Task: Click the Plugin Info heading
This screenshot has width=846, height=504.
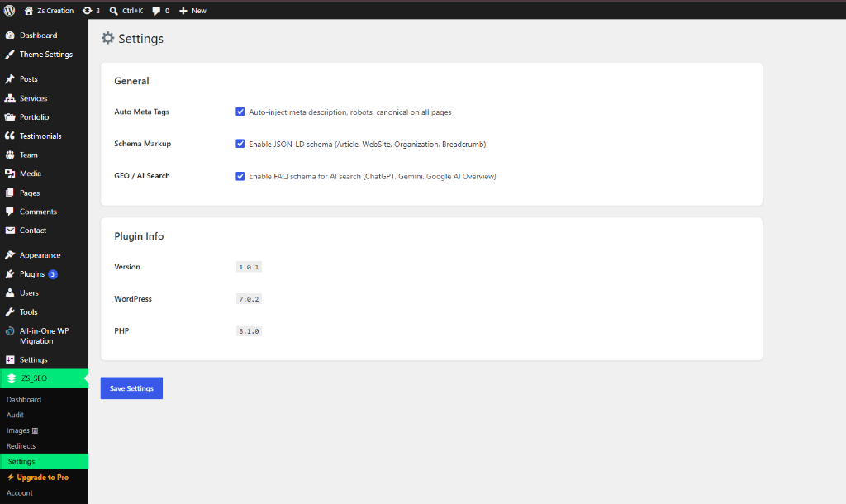Action: 139,236
